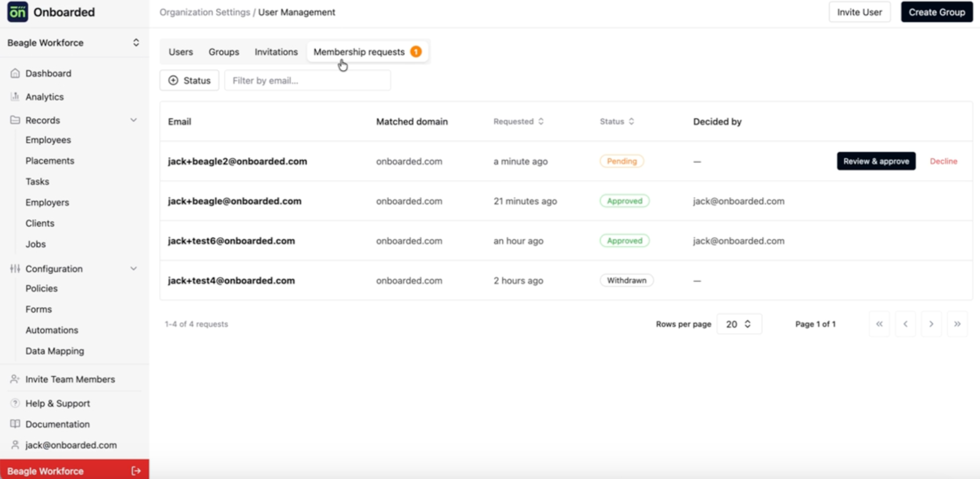Click the Beagle Workforce red bottom bar

(x=74, y=470)
